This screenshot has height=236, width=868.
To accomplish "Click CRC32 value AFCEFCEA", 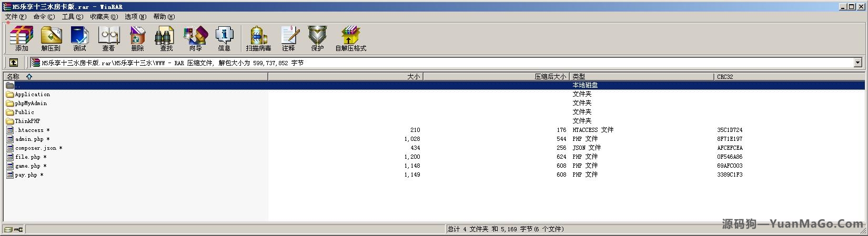I will pos(730,148).
